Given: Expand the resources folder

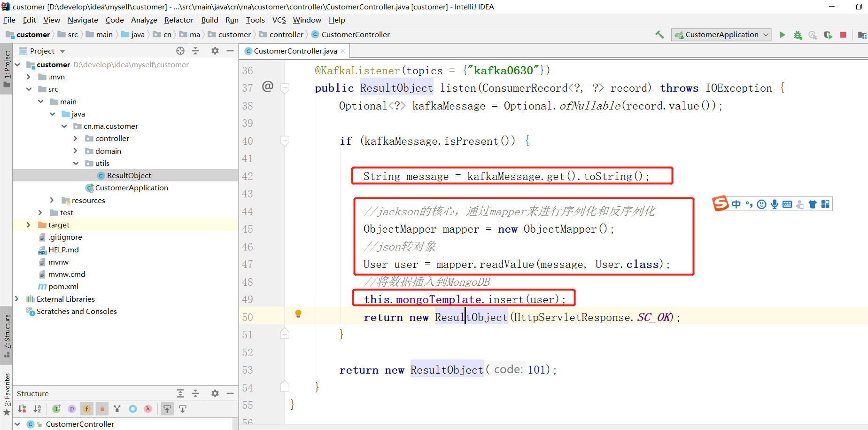Looking at the screenshot, I should point(52,200).
